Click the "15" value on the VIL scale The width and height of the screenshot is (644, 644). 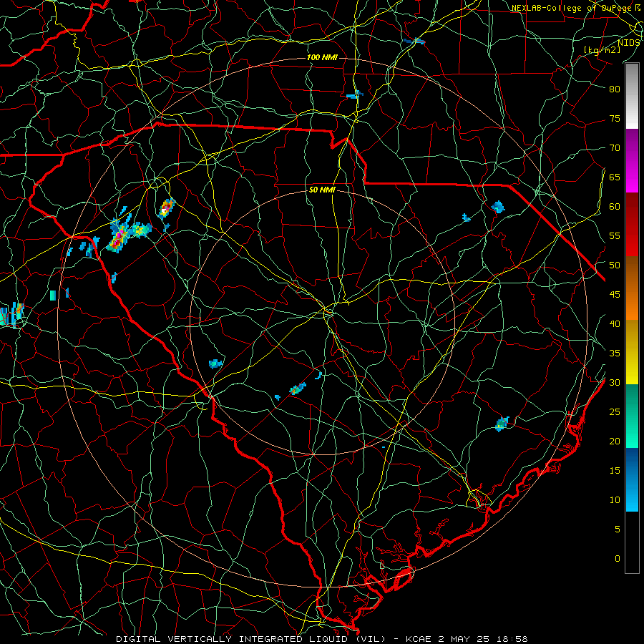click(615, 471)
